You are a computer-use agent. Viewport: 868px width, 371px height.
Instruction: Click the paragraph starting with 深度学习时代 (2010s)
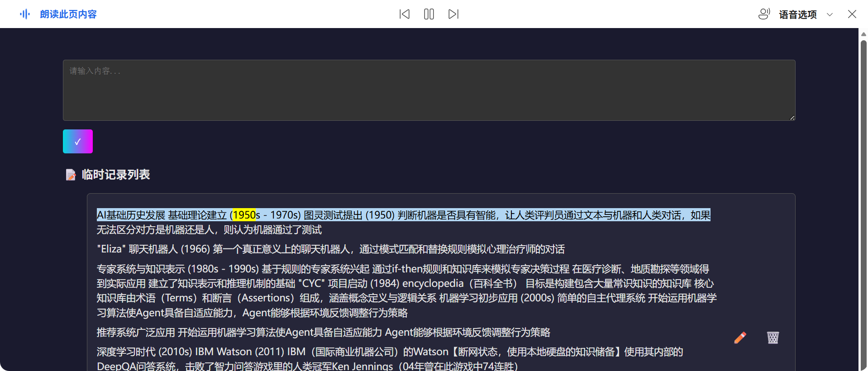coord(390,359)
